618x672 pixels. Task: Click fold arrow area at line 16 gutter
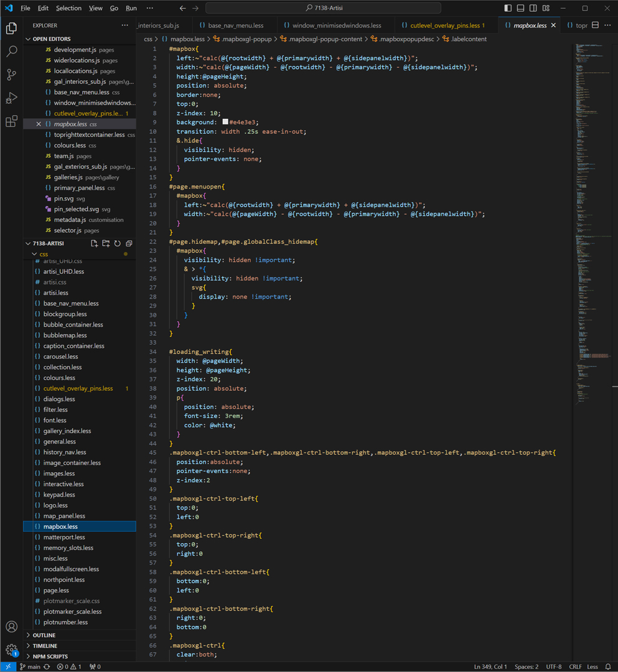(163, 187)
